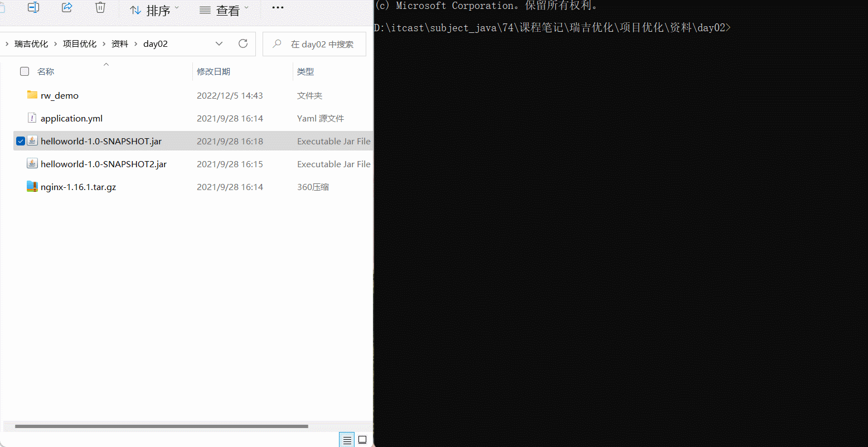The width and height of the screenshot is (868, 447).
Task: Click the search magnifier icon
Action: click(277, 44)
